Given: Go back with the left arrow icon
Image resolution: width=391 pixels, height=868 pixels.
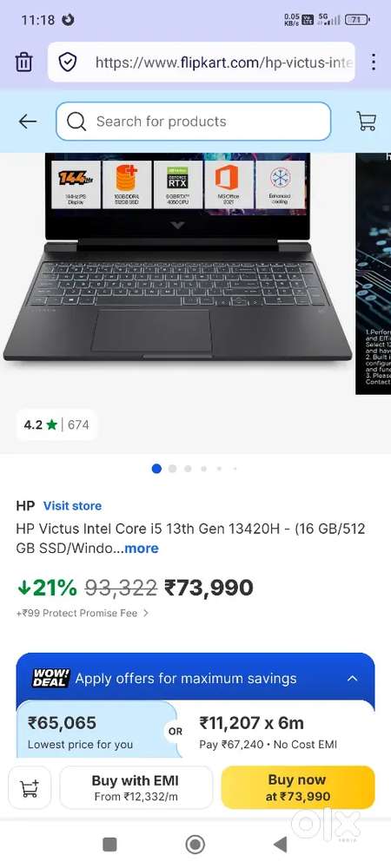Looking at the screenshot, I should [x=28, y=122].
